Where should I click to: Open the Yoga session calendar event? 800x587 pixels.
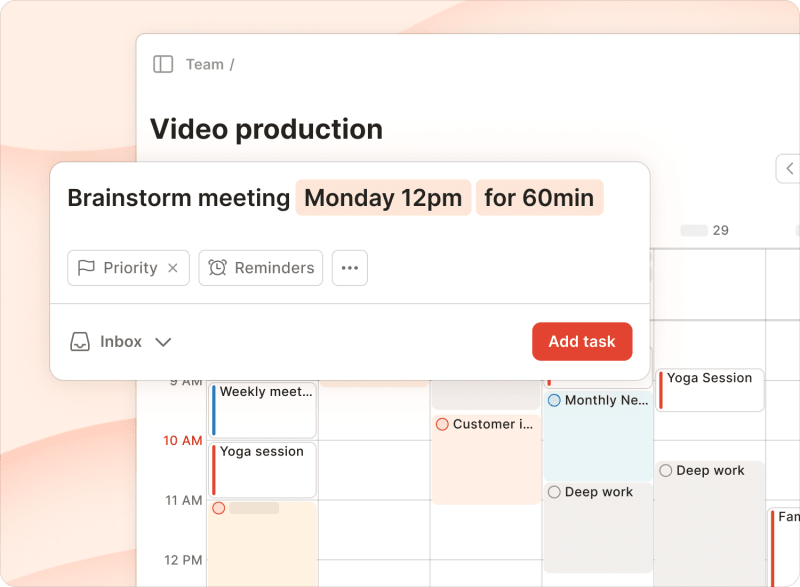262,470
